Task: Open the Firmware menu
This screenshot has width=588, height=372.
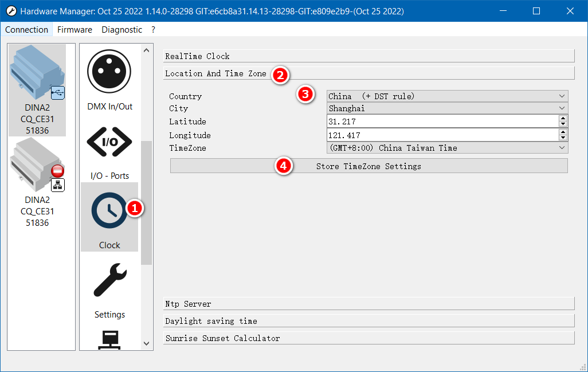Action: [x=75, y=30]
